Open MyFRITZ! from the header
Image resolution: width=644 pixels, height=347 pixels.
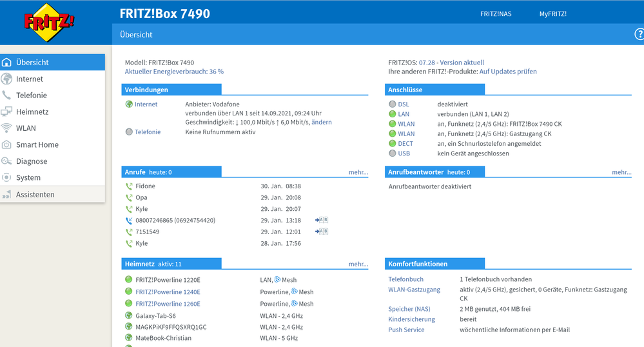pyautogui.click(x=552, y=14)
